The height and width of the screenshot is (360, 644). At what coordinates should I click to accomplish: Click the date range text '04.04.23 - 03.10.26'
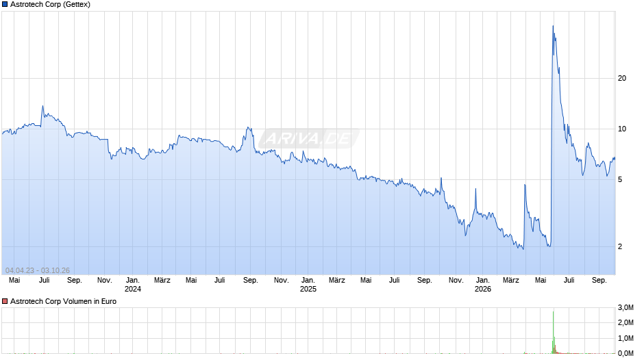pyautogui.click(x=38, y=270)
